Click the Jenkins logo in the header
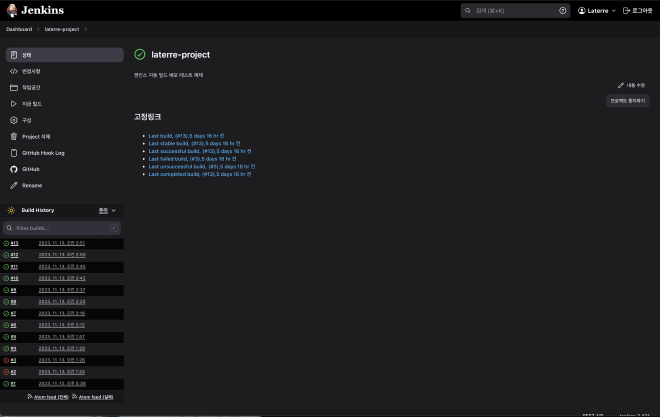This screenshot has height=417, width=660. click(x=35, y=10)
